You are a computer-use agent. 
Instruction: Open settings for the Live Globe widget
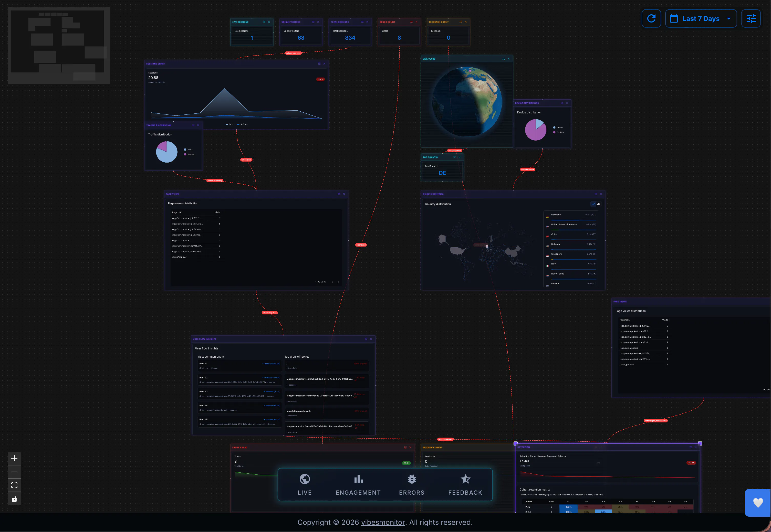tap(504, 59)
